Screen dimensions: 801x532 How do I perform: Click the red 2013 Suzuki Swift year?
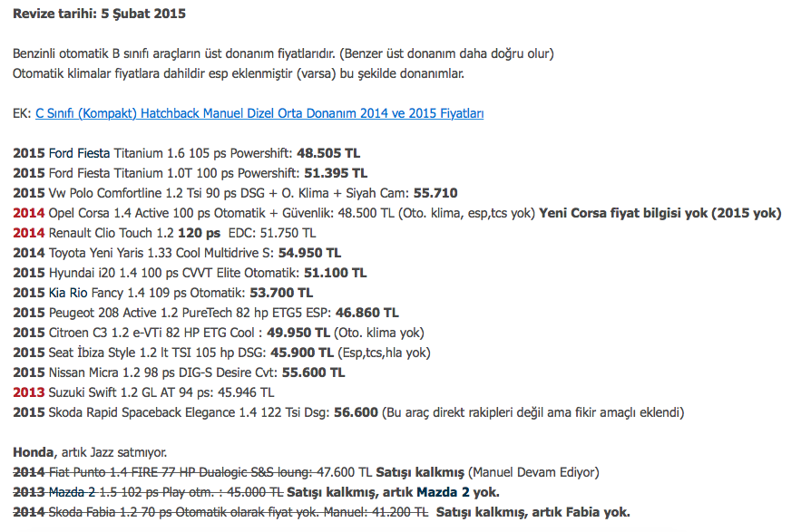coord(28,392)
